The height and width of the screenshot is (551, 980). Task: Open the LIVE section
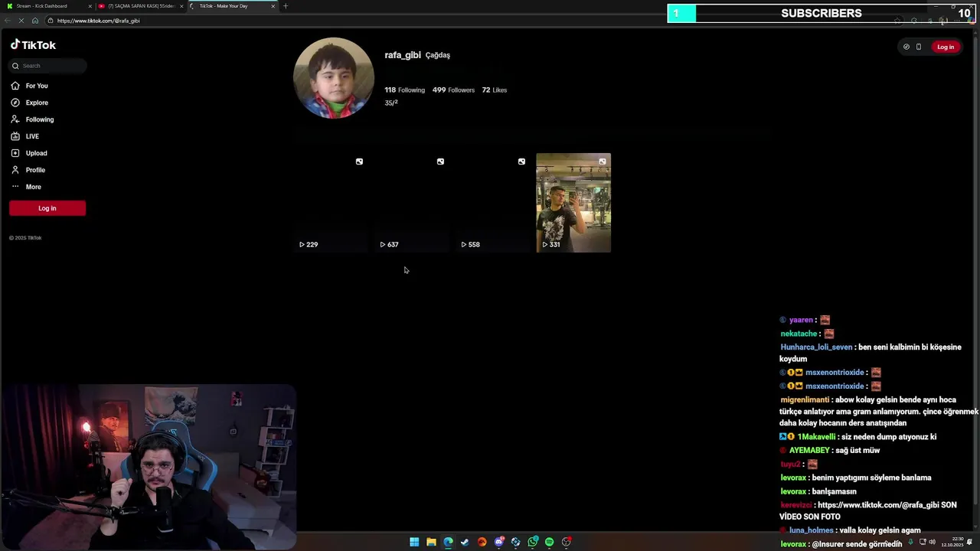click(x=24, y=136)
